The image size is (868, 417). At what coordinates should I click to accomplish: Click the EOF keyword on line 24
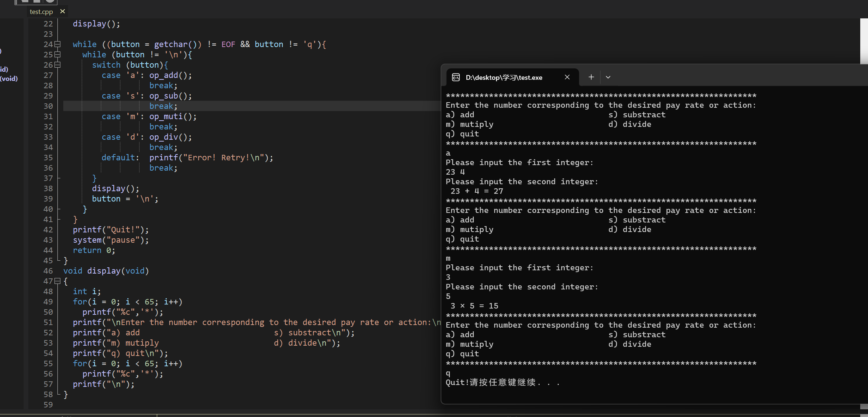pos(228,44)
